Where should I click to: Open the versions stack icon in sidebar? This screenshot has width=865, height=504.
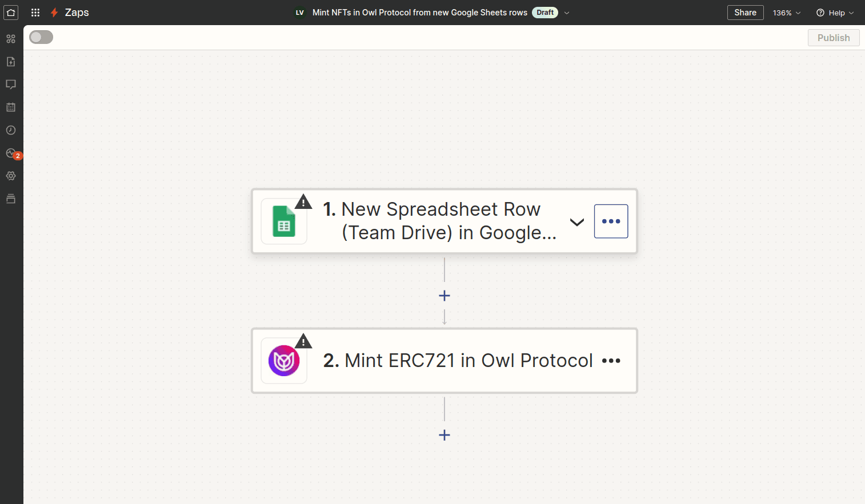point(11,199)
